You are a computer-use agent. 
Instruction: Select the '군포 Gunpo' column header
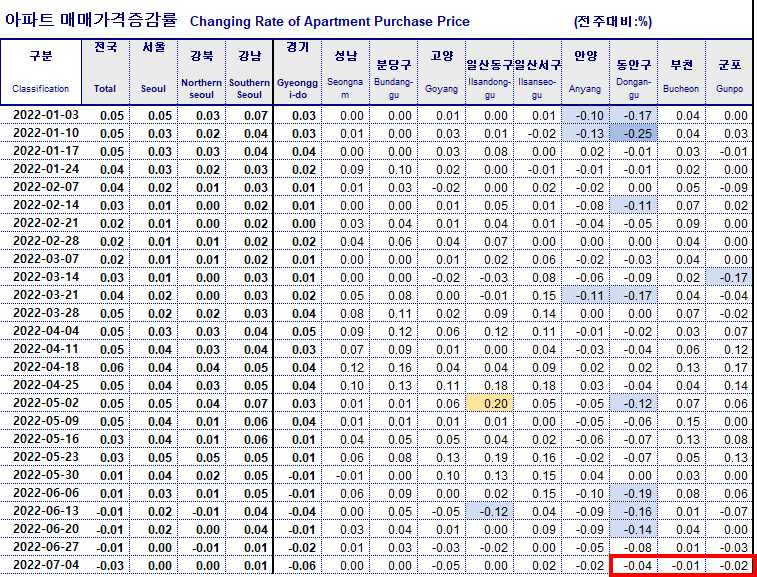click(x=729, y=72)
